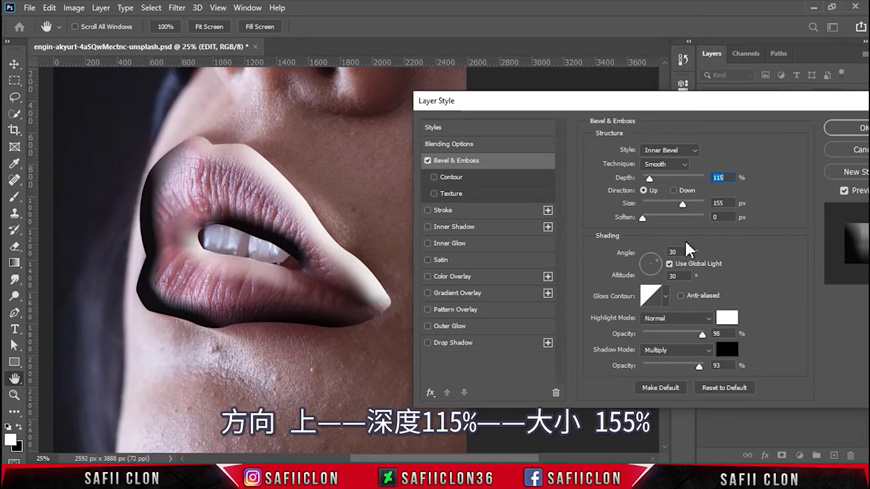Click the plus icon beside Stroke effect
This screenshot has height=489, width=870.
coord(548,210)
